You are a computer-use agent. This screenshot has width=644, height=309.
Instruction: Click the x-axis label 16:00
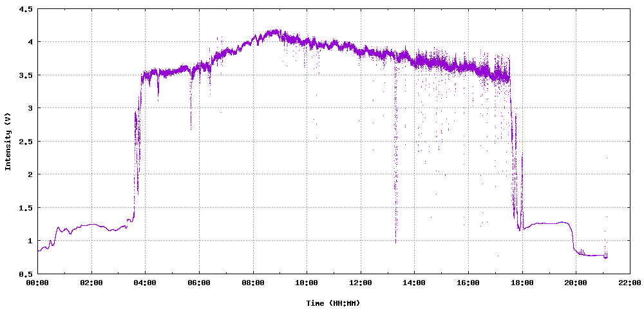(x=468, y=283)
